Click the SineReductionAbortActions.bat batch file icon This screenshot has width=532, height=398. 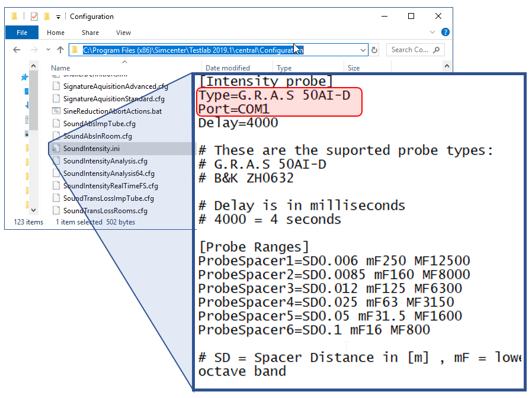pyautogui.click(x=56, y=111)
